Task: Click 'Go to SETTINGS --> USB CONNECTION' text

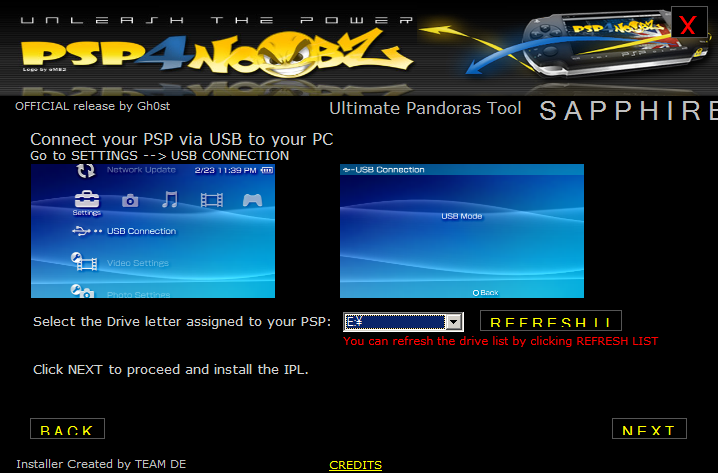Action: click(x=159, y=156)
